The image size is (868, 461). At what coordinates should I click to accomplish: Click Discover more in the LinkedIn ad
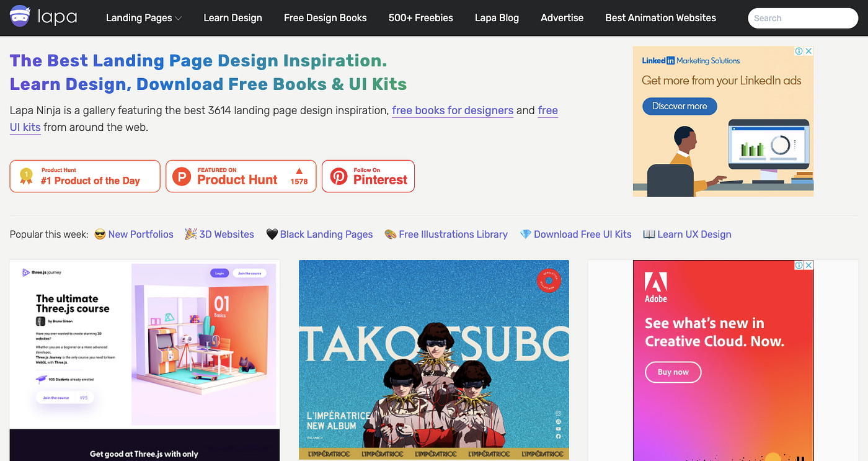[x=680, y=106]
